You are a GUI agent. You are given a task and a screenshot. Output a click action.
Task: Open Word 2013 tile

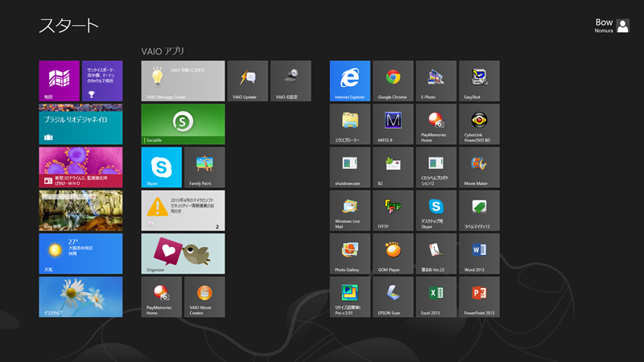point(479,253)
